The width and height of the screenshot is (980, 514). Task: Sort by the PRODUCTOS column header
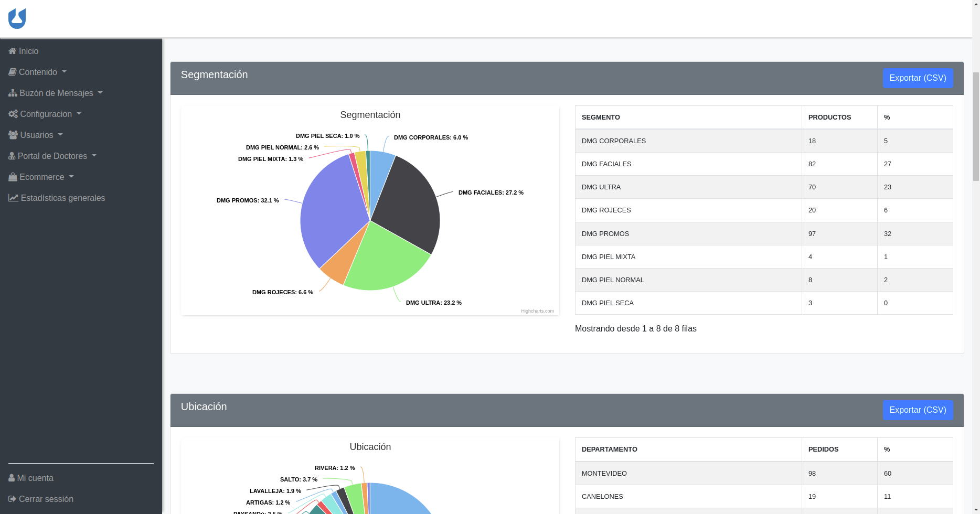pyautogui.click(x=839, y=117)
